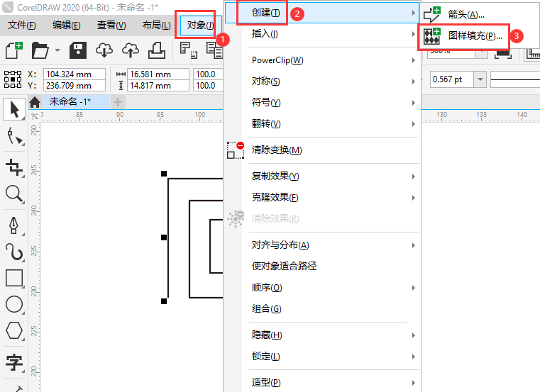Click the middle-left selection handle
Screen dimensions: 540x392
coord(164,237)
